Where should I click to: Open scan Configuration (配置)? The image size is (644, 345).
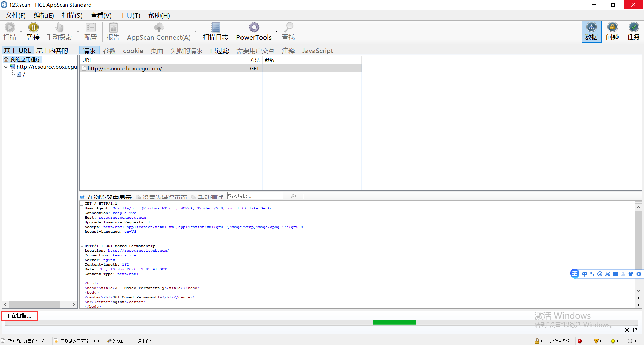point(90,31)
